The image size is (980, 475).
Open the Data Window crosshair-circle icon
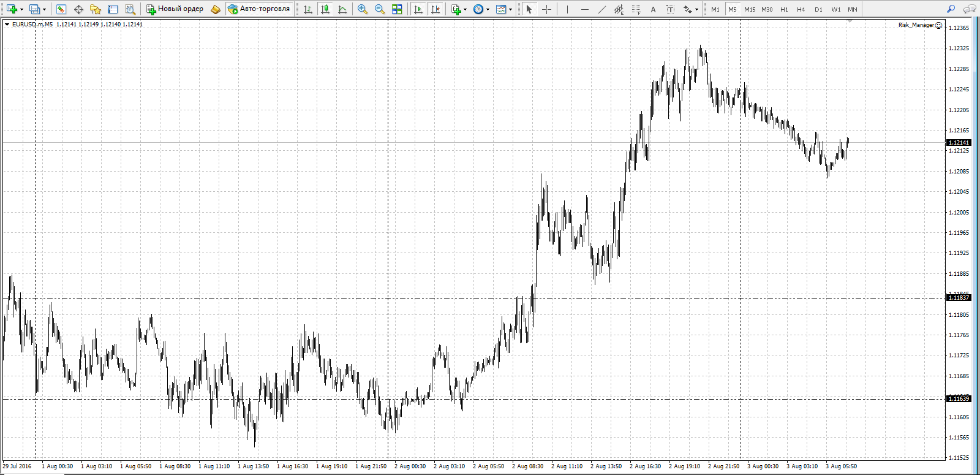78,9
